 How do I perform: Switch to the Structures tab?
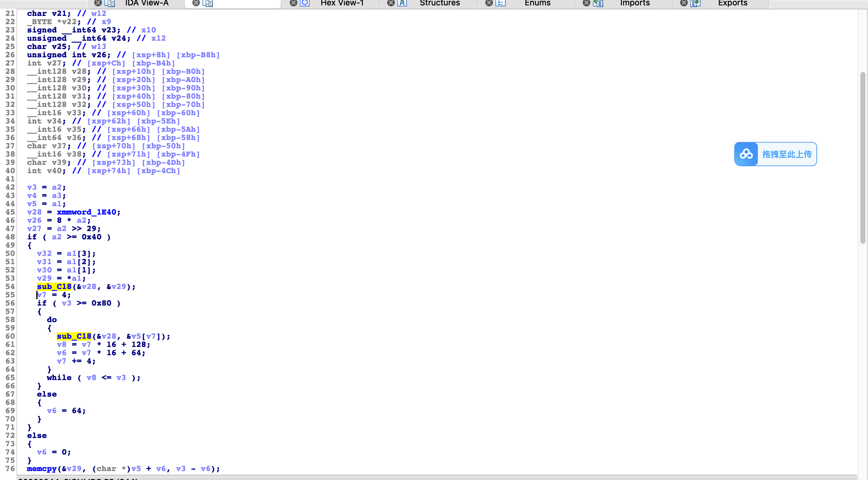pos(440,3)
